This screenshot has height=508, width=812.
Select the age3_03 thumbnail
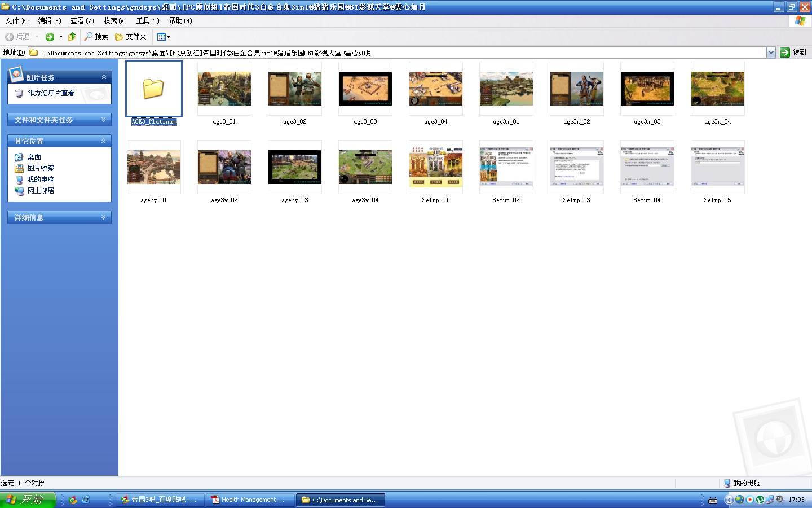click(365, 89)
